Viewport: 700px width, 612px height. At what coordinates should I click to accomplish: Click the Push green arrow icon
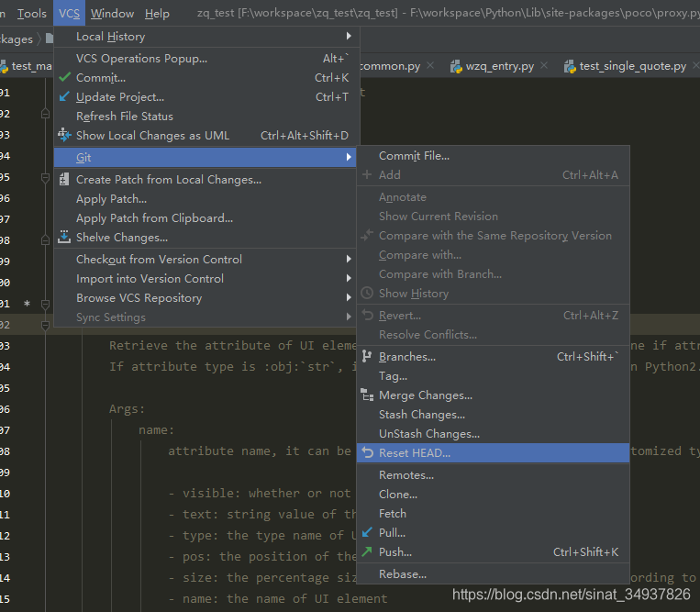pyautogui.click(x=367, y=551)
